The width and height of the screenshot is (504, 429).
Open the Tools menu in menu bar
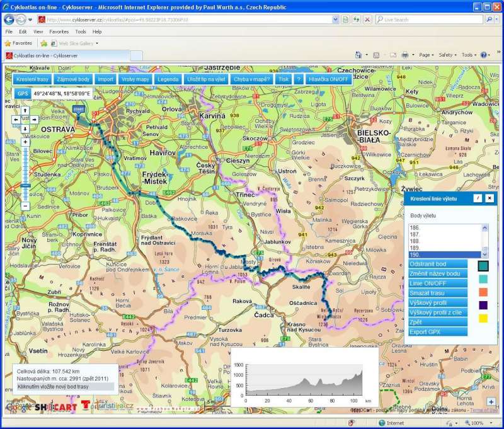pos(81,31)
